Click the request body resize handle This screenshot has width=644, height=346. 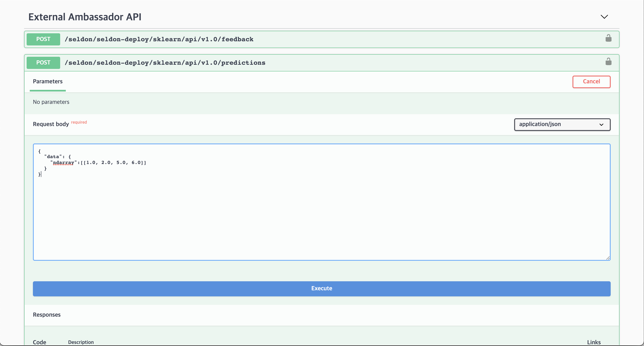pos(608,258)
